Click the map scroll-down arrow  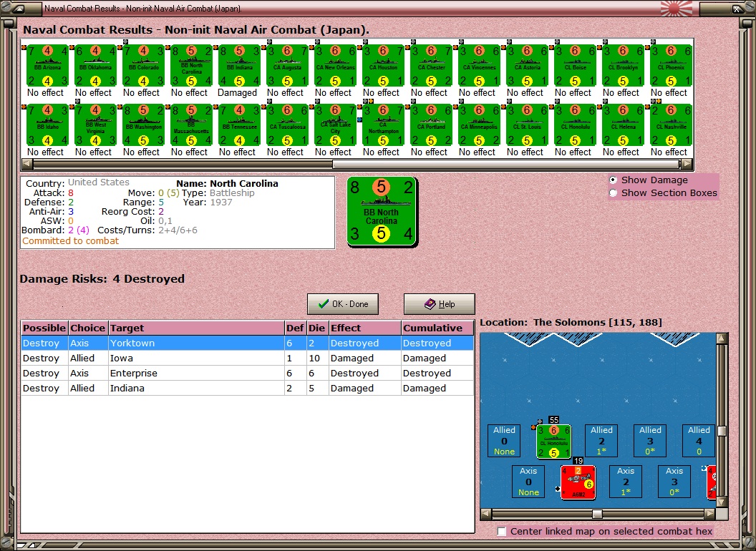tap(722, 502)
